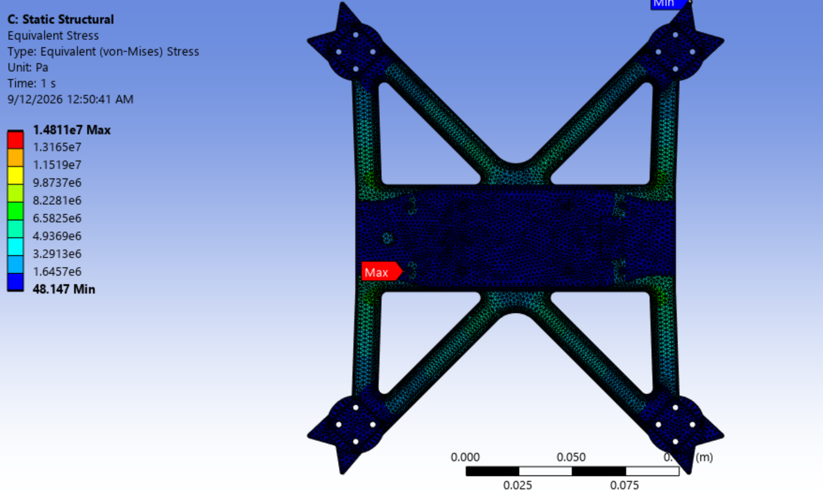Click the 6.5825e6 legend value
Viewport: 823px width, 504px height.
(x=57, y=218)
